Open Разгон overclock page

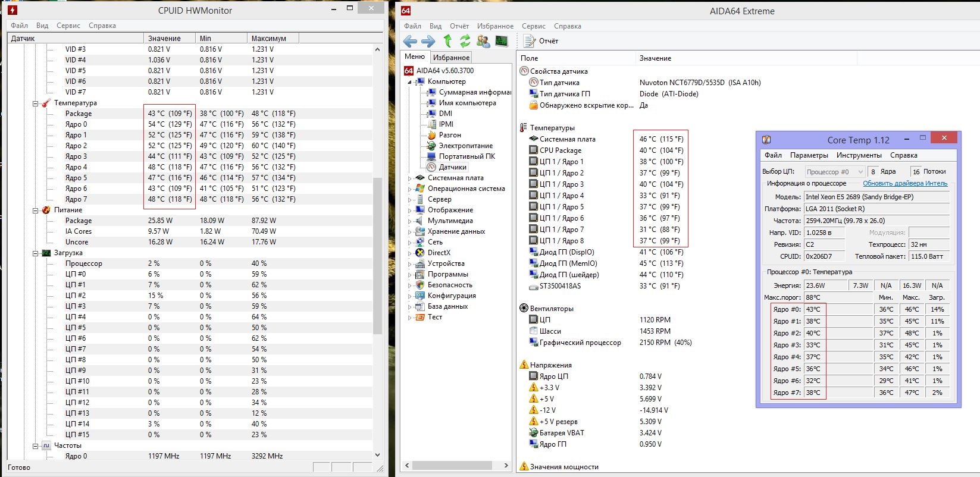[x=444, y=135]
